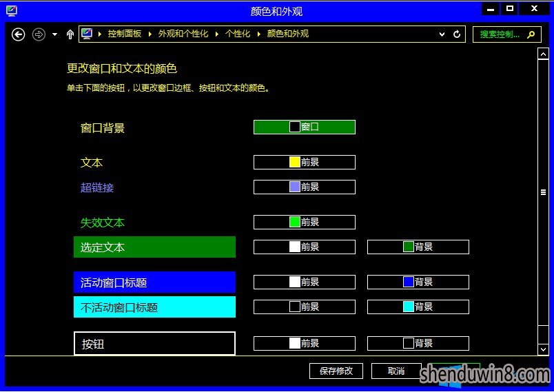The height and width of the screenshot is (392, 554).
Task: Open the address bar history dropdown
Action: click(442, 34)
